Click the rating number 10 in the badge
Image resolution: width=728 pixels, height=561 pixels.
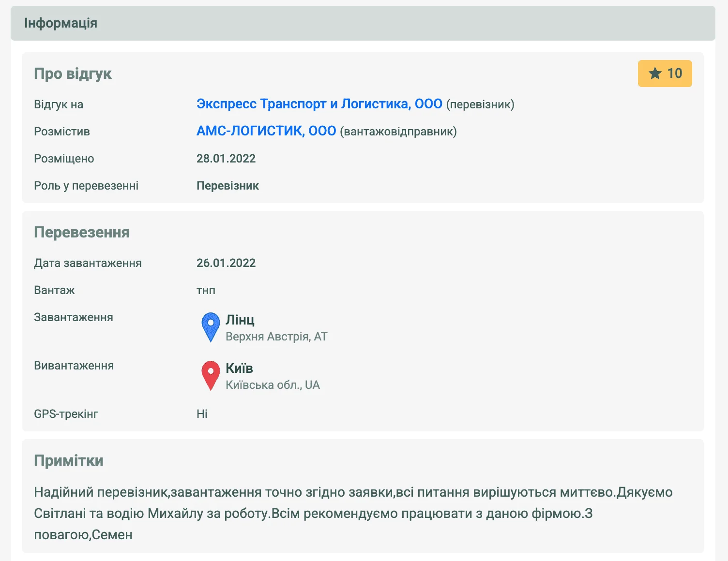click(x=674, y=74)
